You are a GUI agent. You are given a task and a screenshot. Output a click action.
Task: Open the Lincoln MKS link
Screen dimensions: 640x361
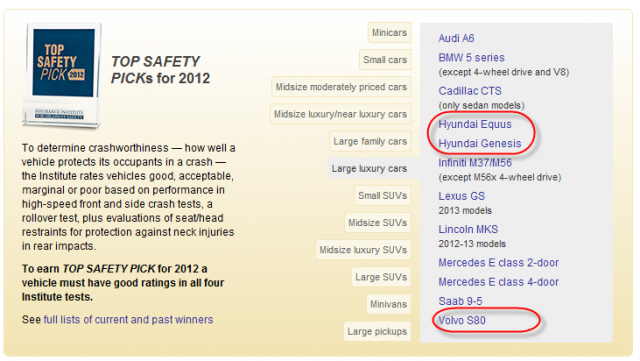coord(468,229)
